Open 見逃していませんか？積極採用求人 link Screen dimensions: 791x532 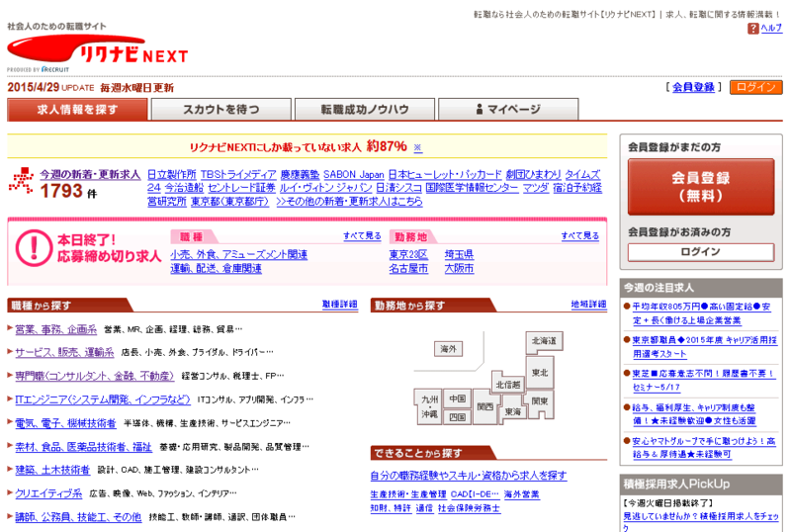pyautogui.click(x=701, y=522)
